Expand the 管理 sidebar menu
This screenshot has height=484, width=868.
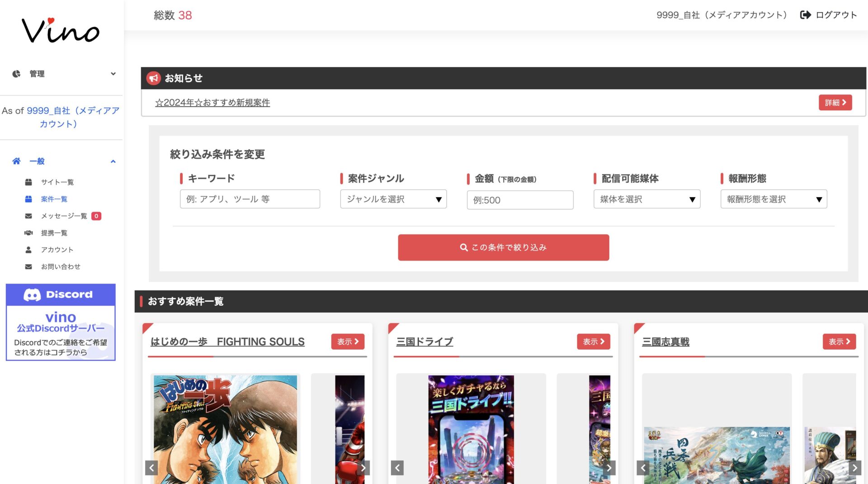[113, 73]
